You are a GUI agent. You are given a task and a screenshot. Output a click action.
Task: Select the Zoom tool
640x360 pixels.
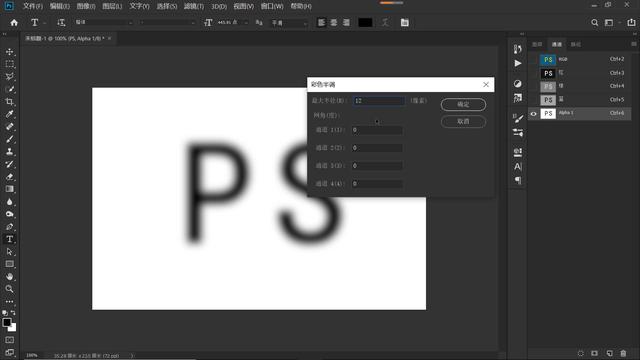tap(9, 289)
